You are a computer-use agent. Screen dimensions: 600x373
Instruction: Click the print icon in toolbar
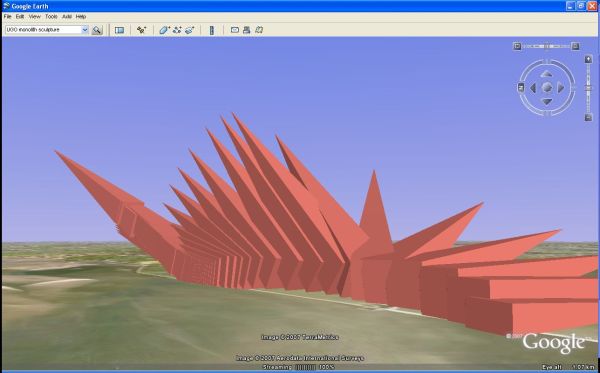click(x=246, y=30)
